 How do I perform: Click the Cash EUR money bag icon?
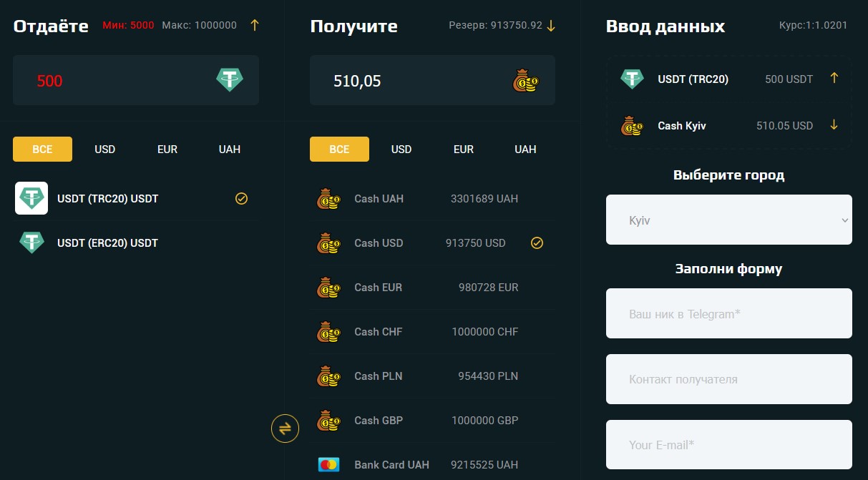pos(328,288)
